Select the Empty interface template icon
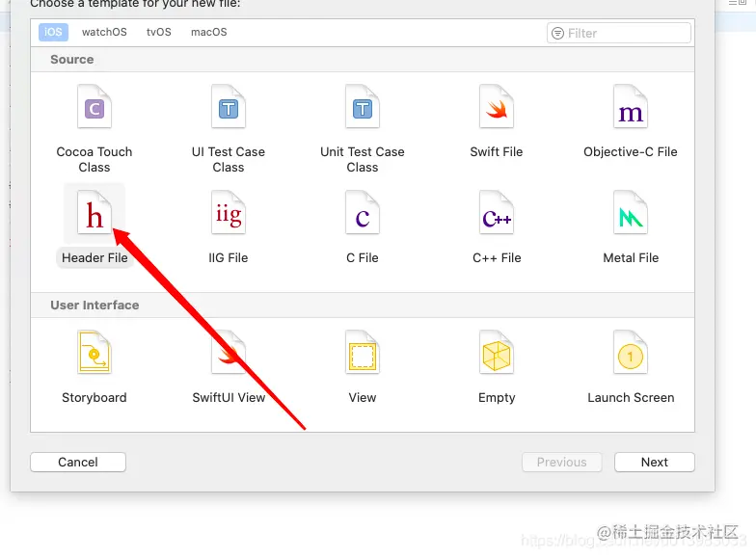The height and width of the screenshot is (558, 756). tap(497, 353)
